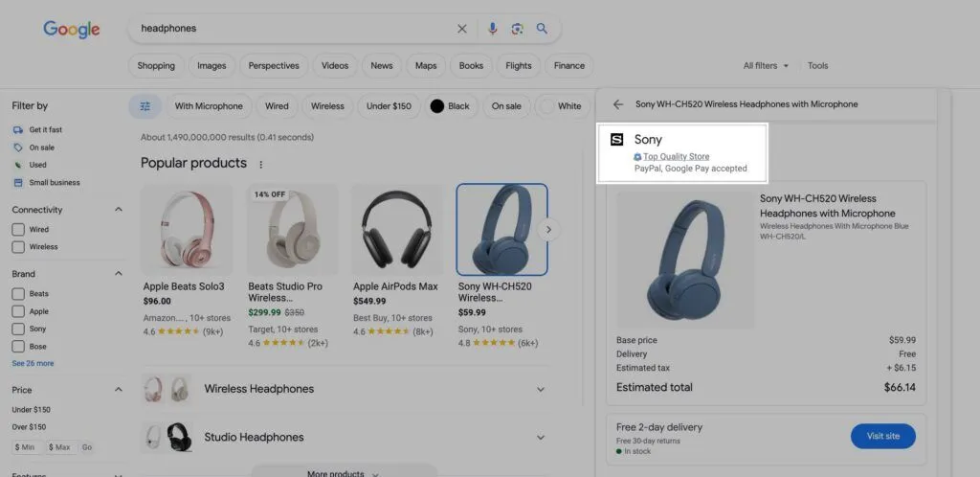Check the Wired connectivity checkbox
980x477 pixels.
19,230
